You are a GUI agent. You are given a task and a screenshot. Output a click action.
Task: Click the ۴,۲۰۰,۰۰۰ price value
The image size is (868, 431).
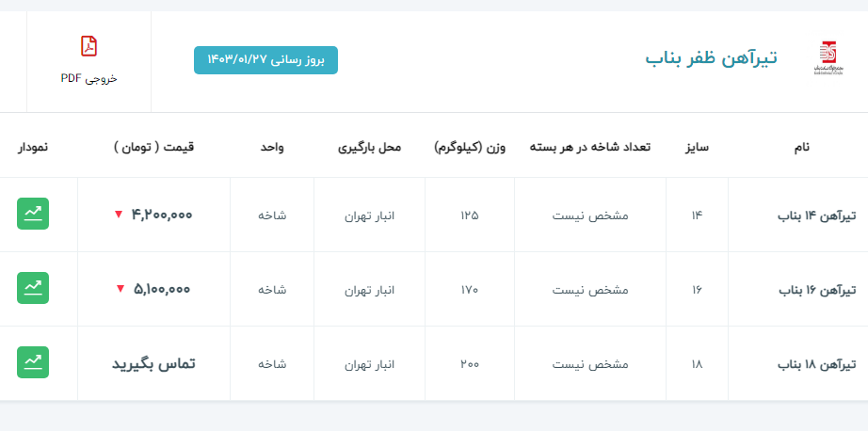pyautogui.click(x=162, y=215)
